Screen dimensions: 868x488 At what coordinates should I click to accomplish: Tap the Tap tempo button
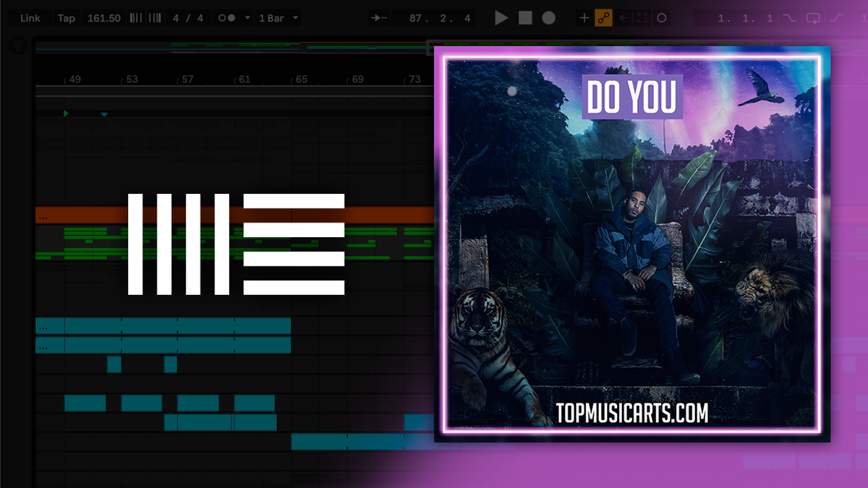click(x=67, y=17)
